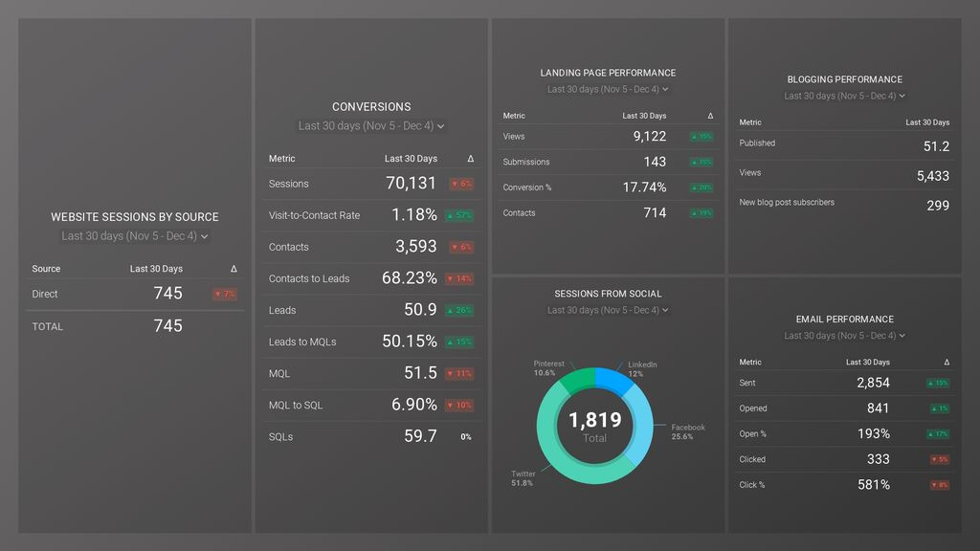Expand Email Performance date range dropdown
The height and width of the screenshot is (551, 980).
click(x=844, y=336)
